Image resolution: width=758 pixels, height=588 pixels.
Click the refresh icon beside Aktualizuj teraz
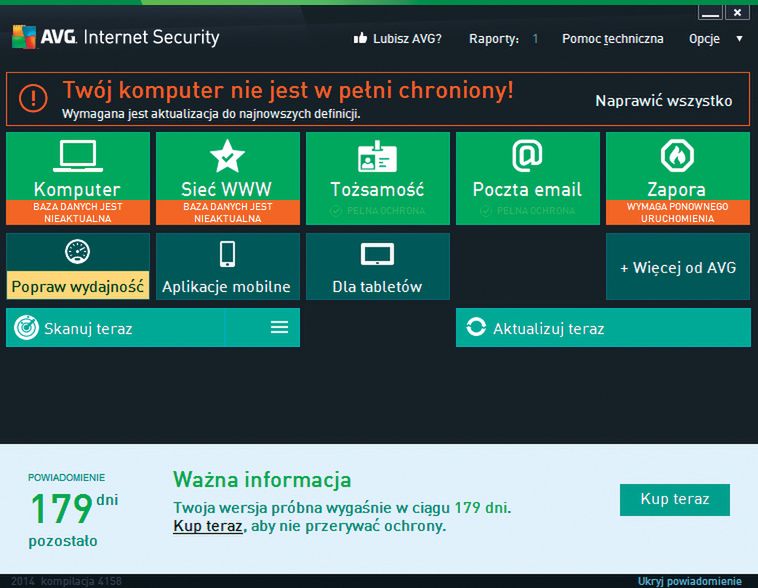pos(476,327)
